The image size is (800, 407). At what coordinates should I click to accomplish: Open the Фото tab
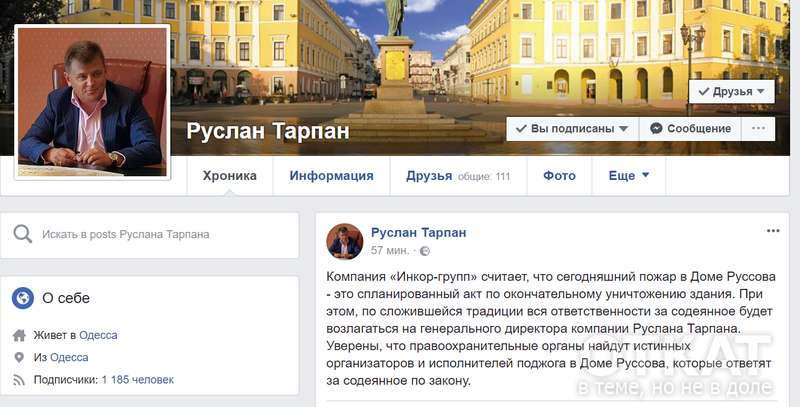tap(560, 176)
